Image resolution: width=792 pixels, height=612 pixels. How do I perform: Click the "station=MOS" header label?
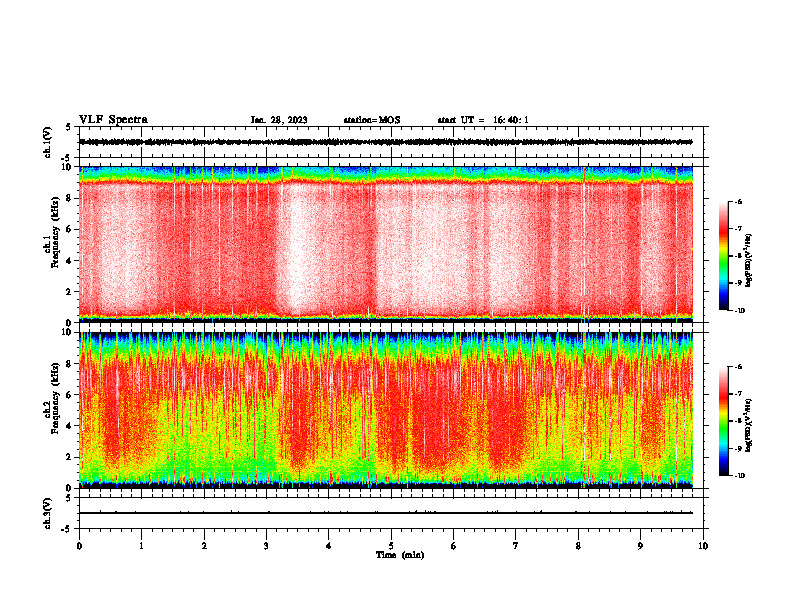click(372, 120)
